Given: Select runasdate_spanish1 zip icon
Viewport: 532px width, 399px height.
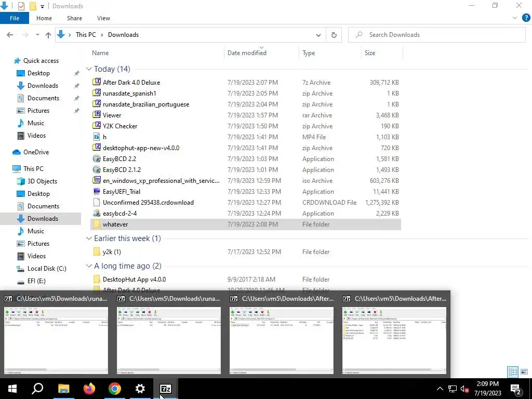Looking at the screenshot, I should pos(97,93).
